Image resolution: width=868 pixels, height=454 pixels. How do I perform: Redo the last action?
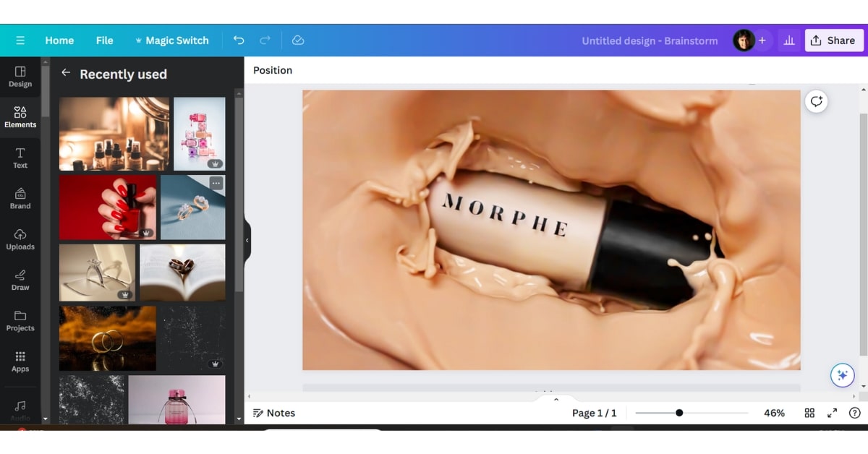pos(265,40)
